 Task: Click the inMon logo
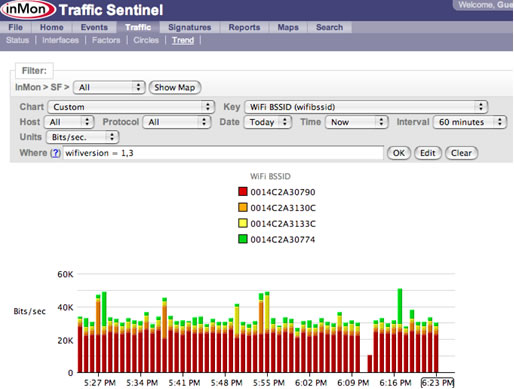pos(28,9)
